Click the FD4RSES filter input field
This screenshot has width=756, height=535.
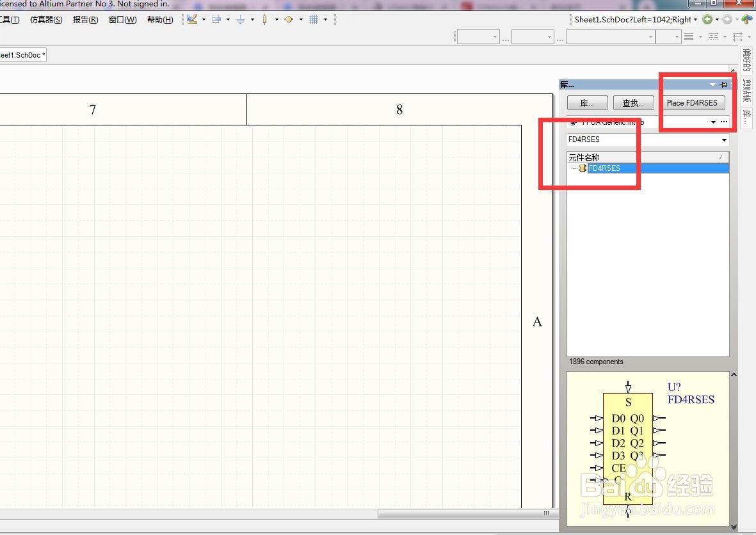[x=643, y=140]
